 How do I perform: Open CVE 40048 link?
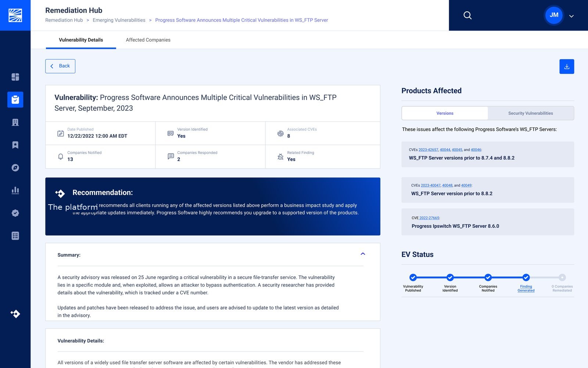pos(447,185)
